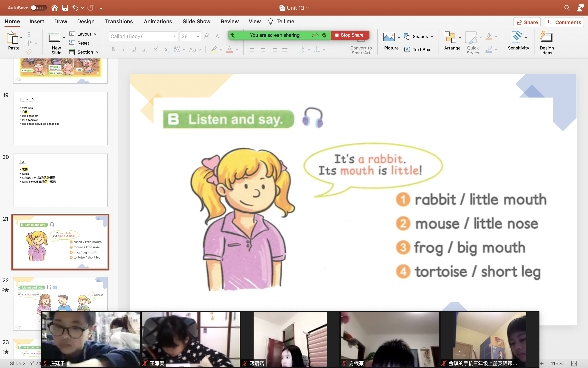Image resolution: width=588 pixels, height=368 pixels.
Task: Toggle Bold formatting
Action: coord(113,49)
